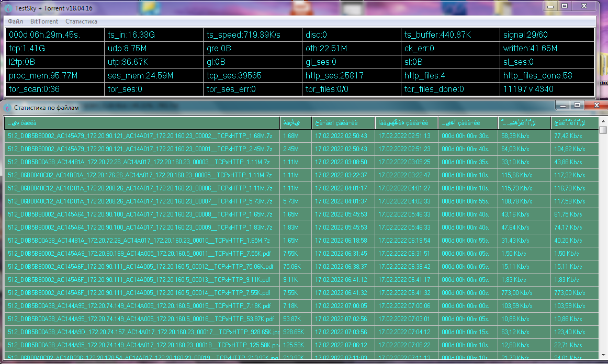This screenshot has width=608, height=364.
Task: Click the TestSky app icon in title bar
Action: [x=8, y=7]
